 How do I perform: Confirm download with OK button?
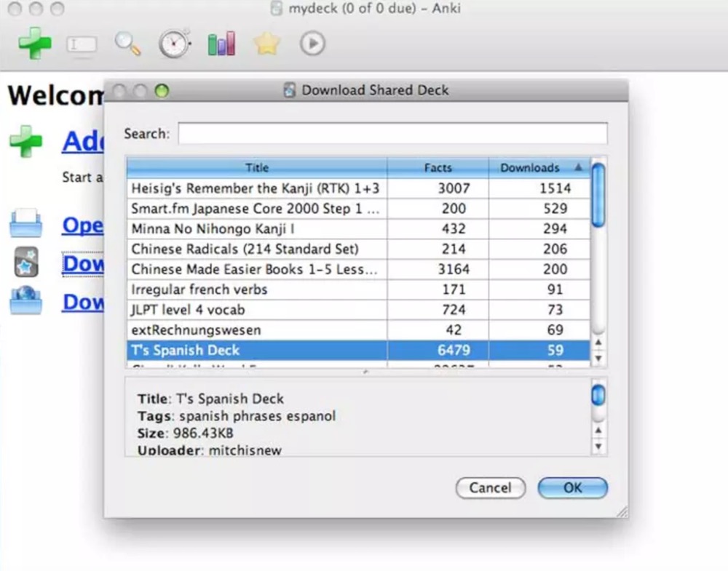tap(572, 488)
